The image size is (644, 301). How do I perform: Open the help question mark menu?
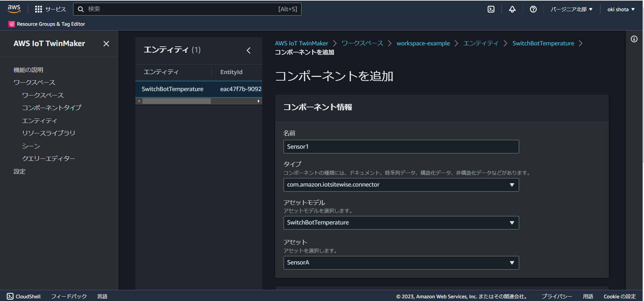[x=533, y=9]
